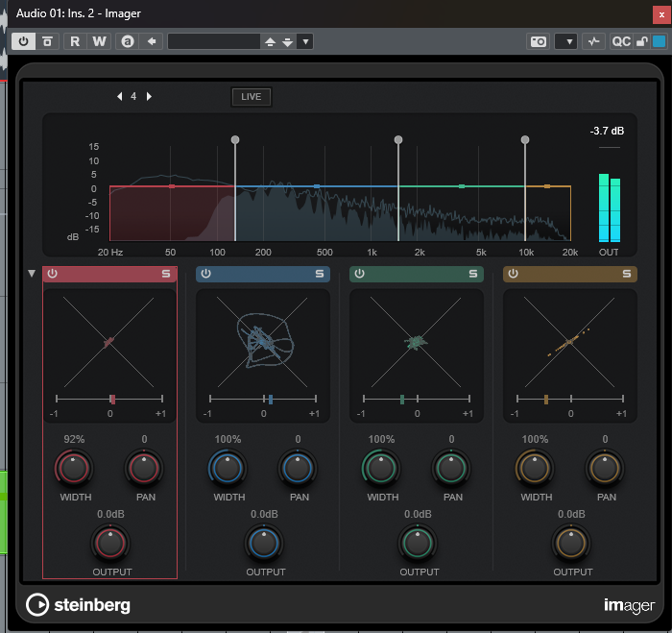Click the OUT level meter

[x=610, y=207]
